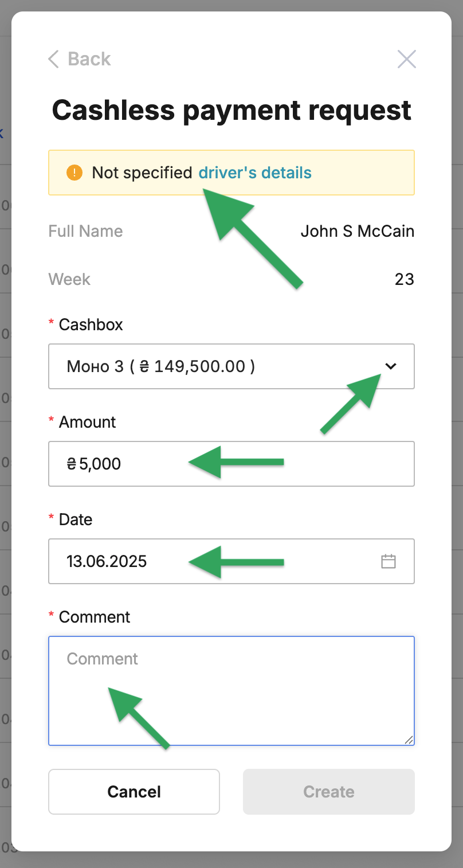The width and height of the screenshot is (463, 868).
Task: Click the Comment field label
Action: [95, 617]
